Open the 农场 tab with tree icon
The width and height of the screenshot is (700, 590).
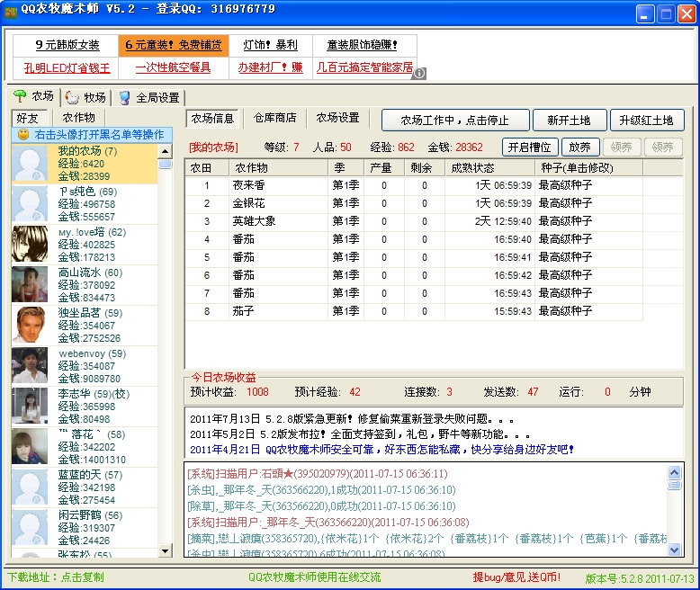pyautogui.click(x=33, y=96)
